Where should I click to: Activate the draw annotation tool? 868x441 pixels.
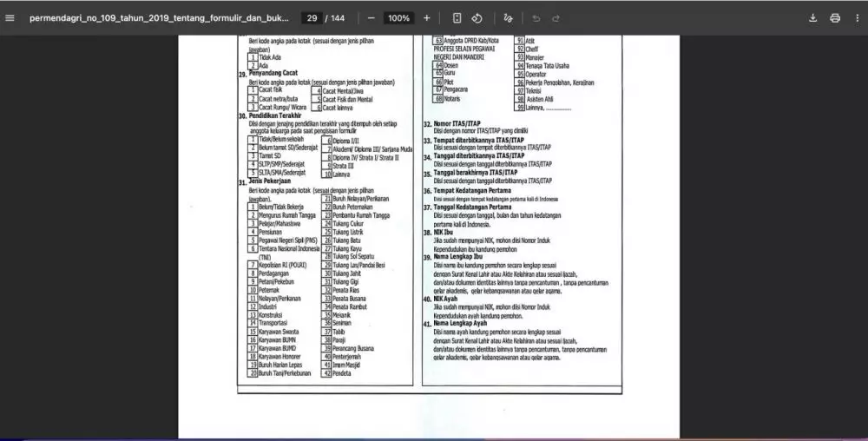pyautogui.click(x=509, y=18)
